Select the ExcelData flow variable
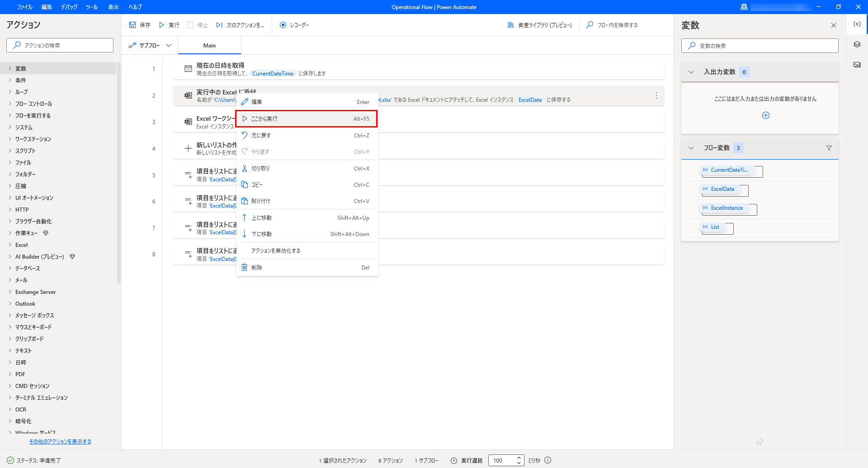 [x=720, y=189]
